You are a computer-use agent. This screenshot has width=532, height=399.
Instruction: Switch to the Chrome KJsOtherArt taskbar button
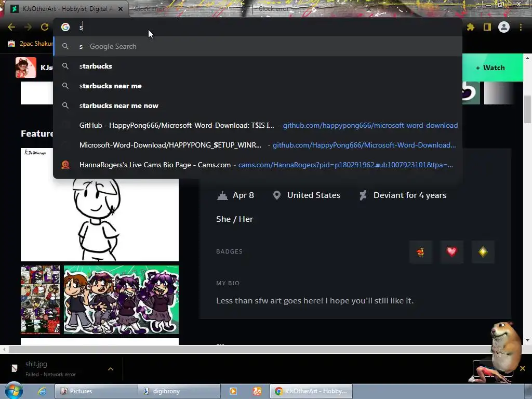coord(311,391)
